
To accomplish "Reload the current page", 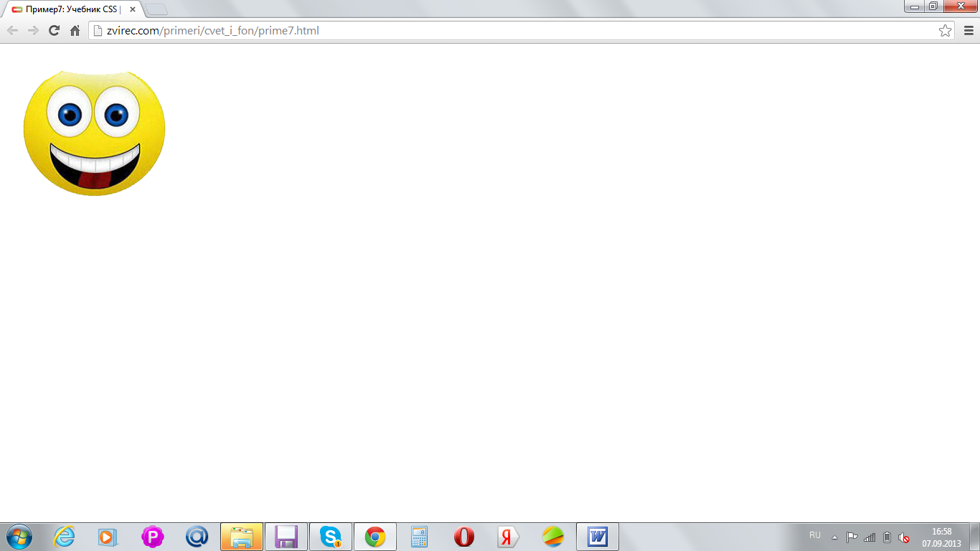I will coord(54,30).
